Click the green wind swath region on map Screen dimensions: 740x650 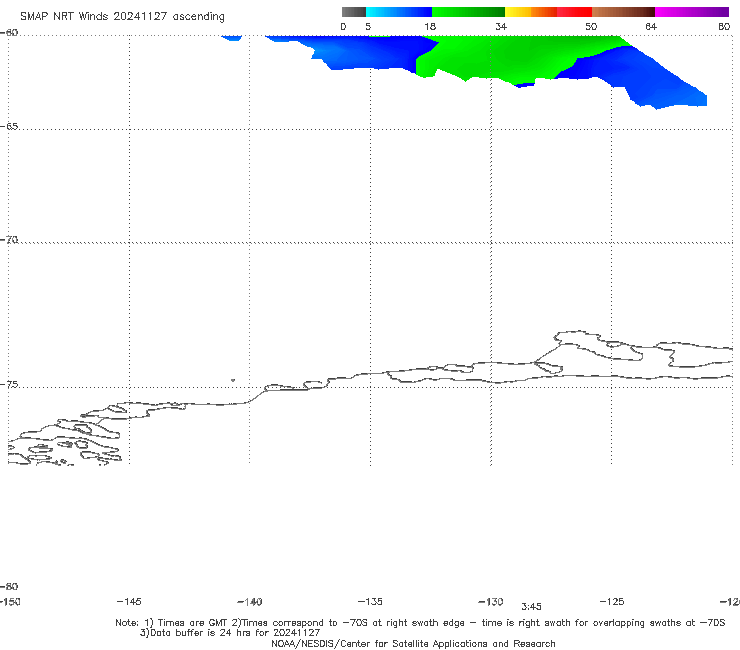coord(500,57)
